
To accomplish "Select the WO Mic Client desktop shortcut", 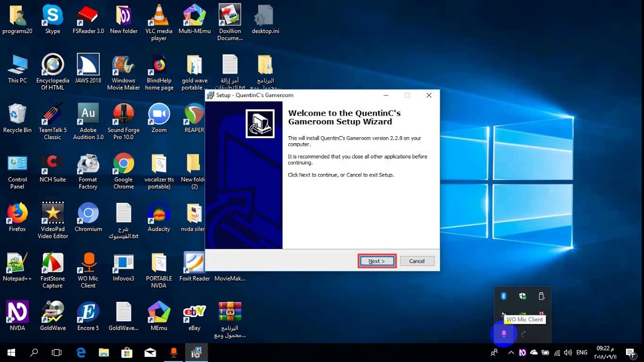I will click(88, 270).
